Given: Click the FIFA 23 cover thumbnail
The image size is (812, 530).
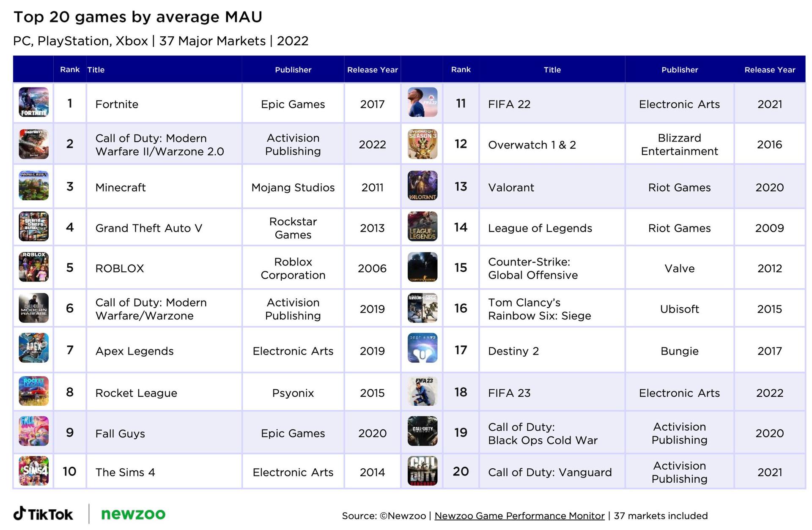Looking at the screenshot, I should point(422,391).
